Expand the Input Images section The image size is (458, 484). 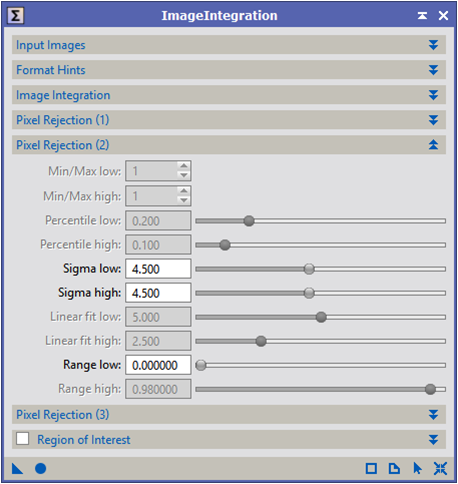coord(433,45)
